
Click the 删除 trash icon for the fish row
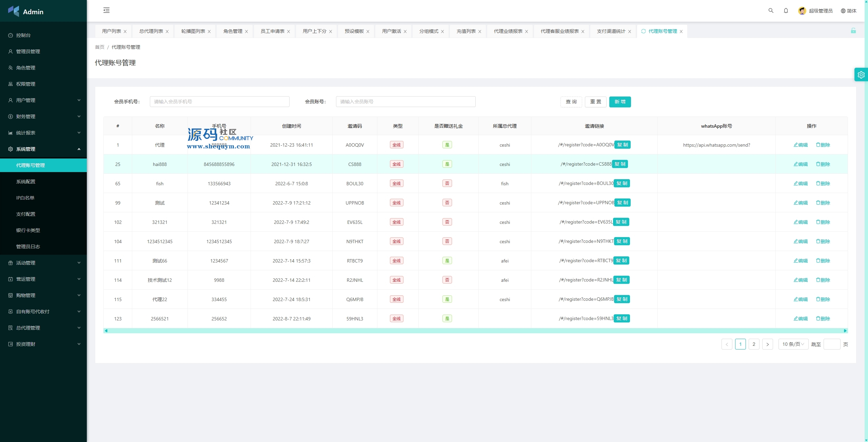[x=818, y=183]
